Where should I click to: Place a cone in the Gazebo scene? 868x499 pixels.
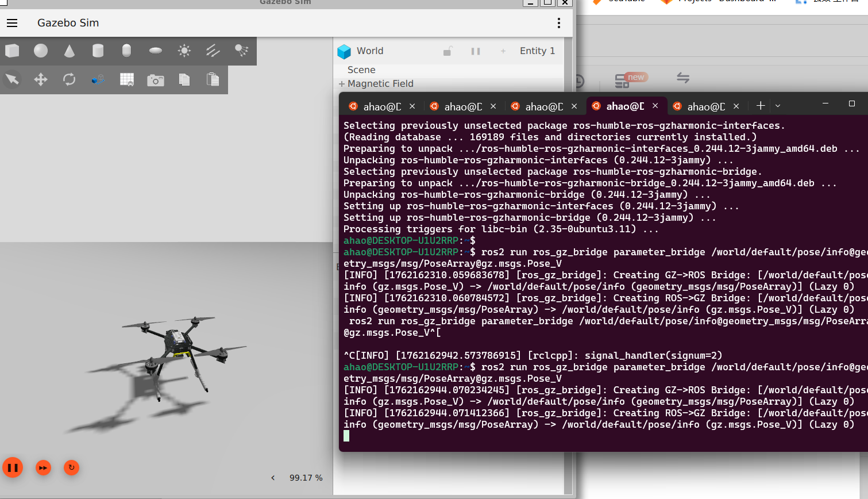[x=69, y=51]
